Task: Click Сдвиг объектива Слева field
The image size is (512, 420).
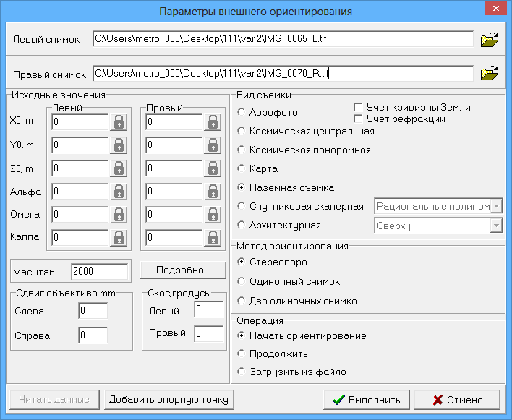Action: click(x=93, y=311)
